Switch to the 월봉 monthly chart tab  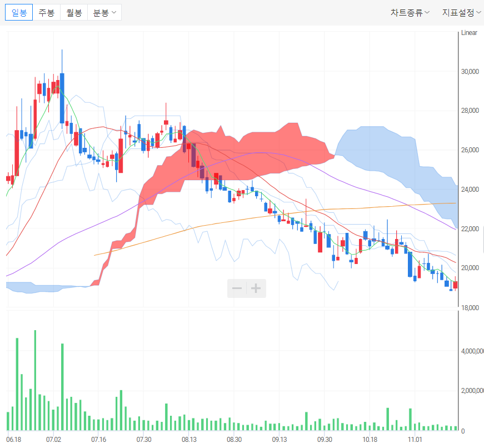(74, 13)
